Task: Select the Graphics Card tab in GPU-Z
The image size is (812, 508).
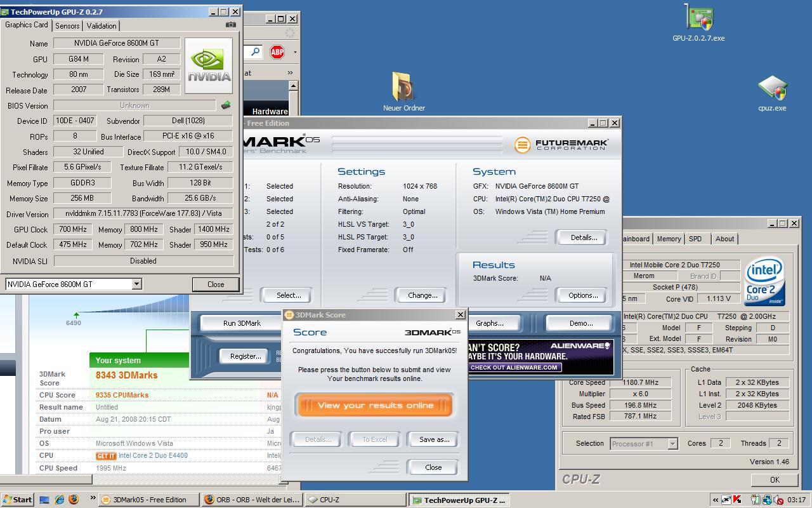Action: 26,25
